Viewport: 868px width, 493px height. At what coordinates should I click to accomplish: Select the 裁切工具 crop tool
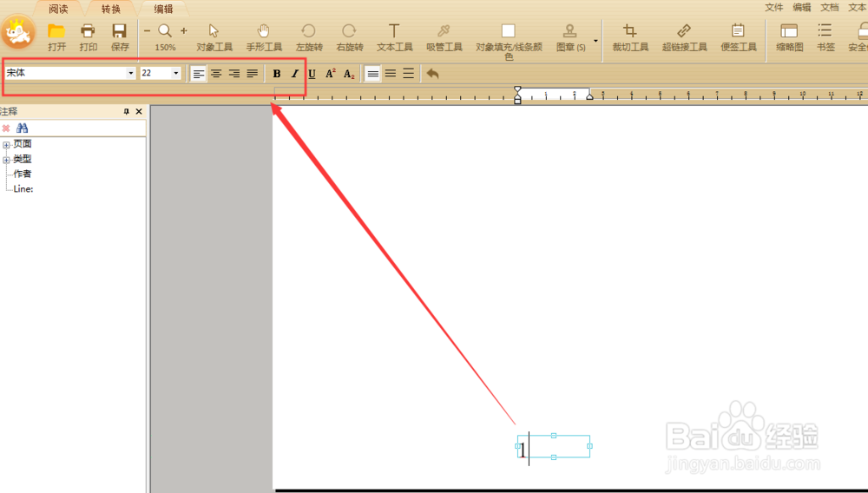coord(630,37)
